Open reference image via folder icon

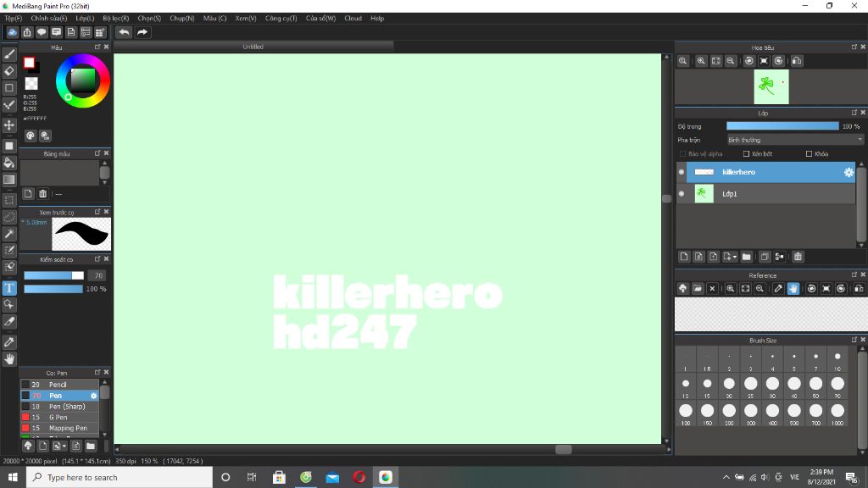pos(698,288)
